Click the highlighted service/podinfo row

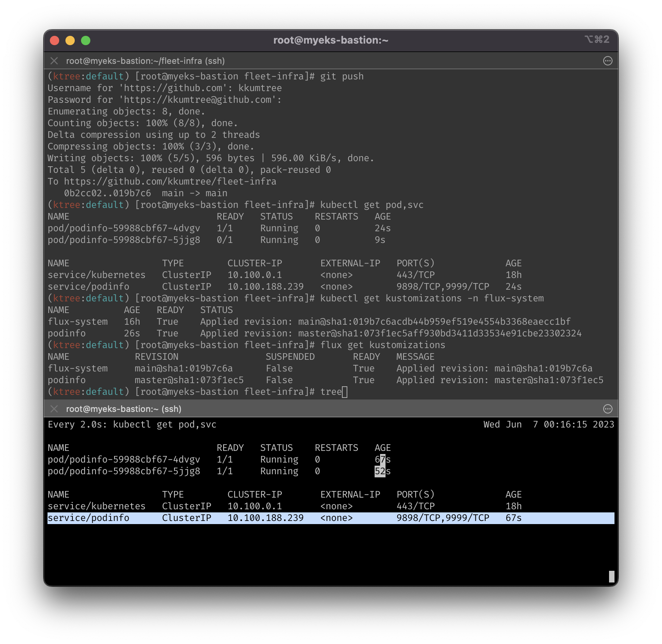coord(331,518)
